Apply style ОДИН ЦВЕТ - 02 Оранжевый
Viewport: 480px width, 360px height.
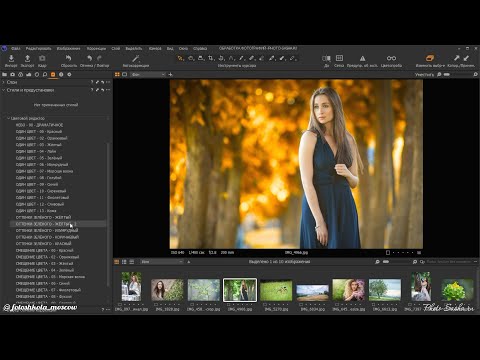pos(41,138)
